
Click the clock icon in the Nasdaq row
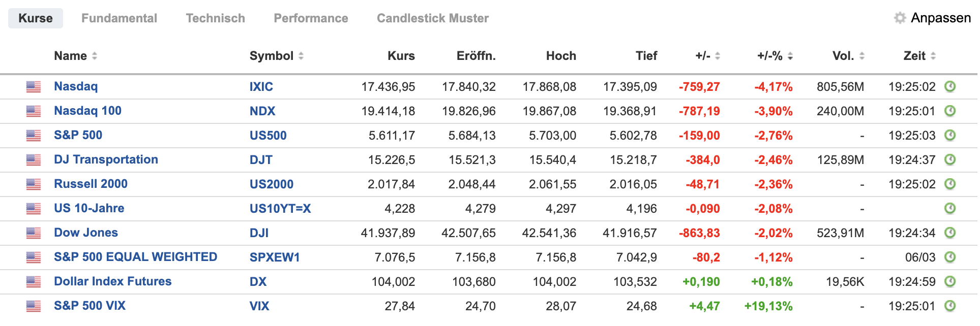(x=950, y=86)
